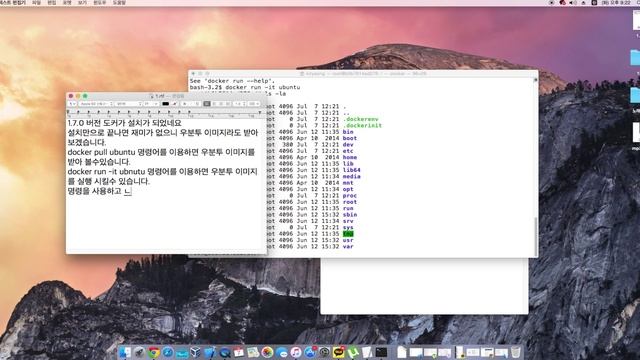Click '.dockerenv' entry in Terminal listing
This screenshot has height=360, width=640.
360,119
